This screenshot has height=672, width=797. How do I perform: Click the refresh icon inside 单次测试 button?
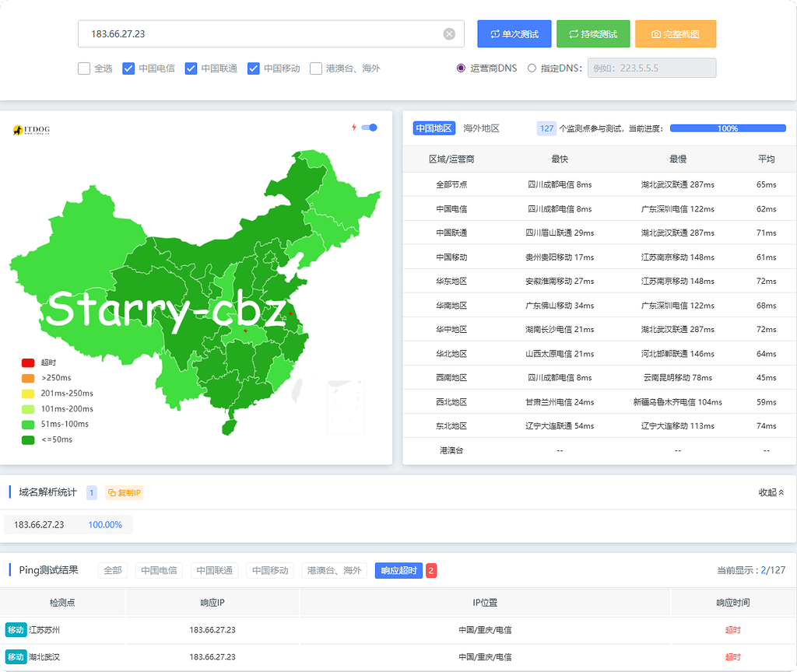496,33
